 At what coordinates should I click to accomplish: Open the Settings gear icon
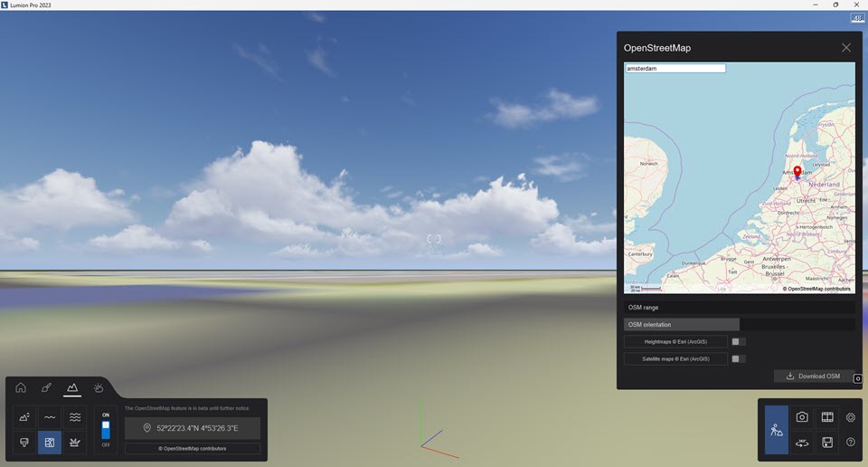pos(851,417)
